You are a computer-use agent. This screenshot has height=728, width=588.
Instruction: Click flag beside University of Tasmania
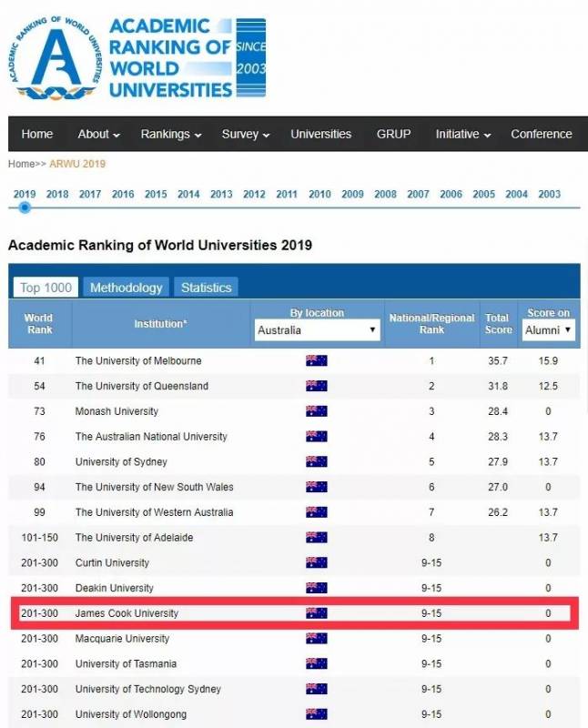[317, 663]
